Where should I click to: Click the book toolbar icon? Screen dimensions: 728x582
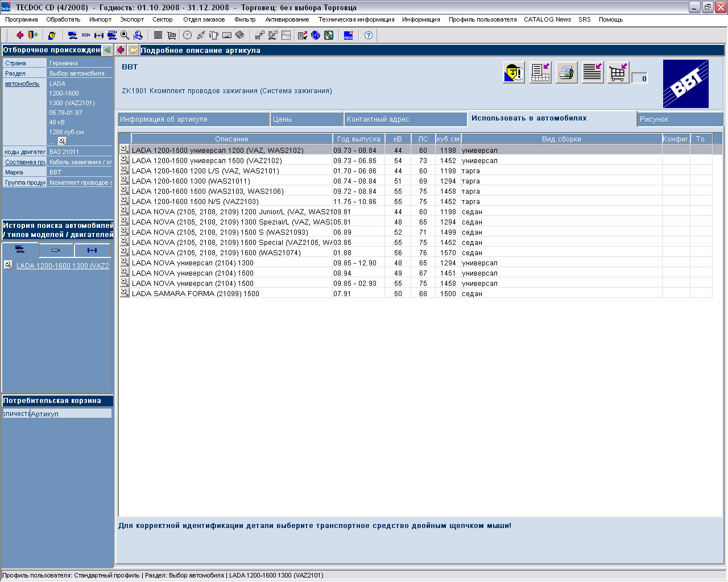(x=240, y=35)
